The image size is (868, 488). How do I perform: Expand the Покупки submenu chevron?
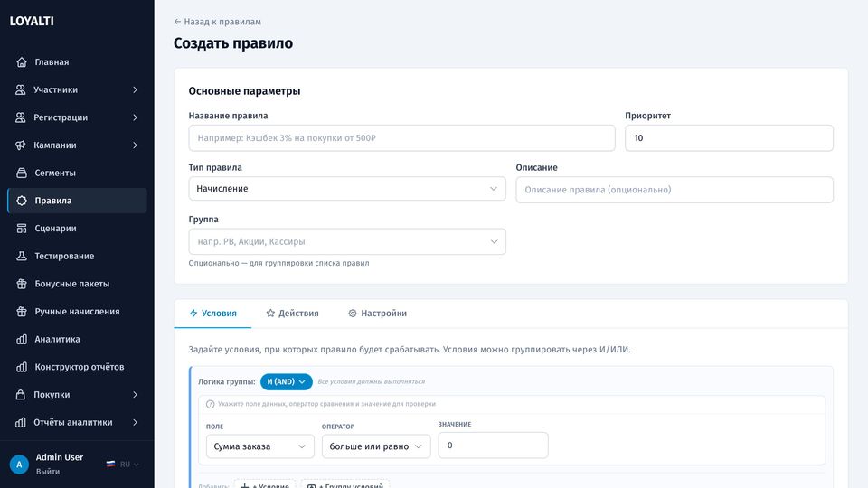point(135,394)
